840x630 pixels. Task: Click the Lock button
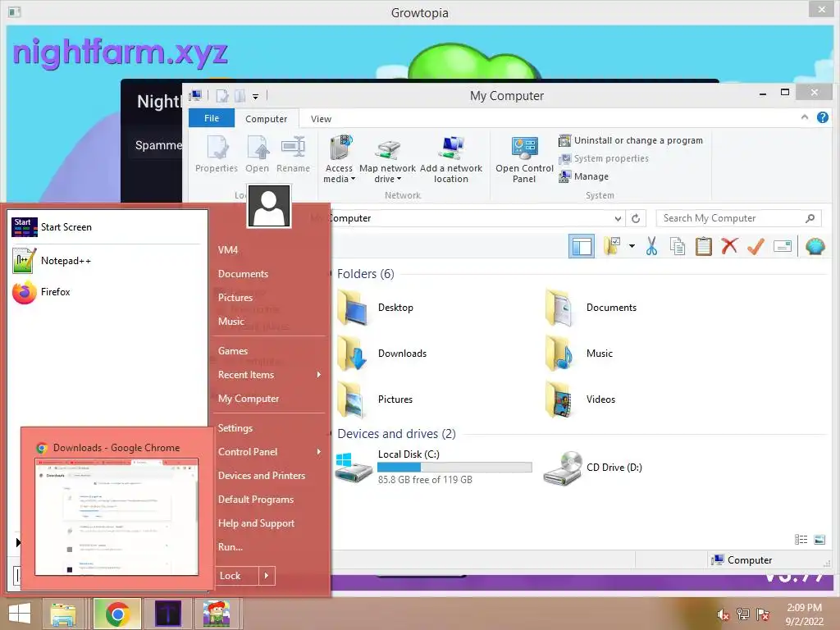coord(237,576)
